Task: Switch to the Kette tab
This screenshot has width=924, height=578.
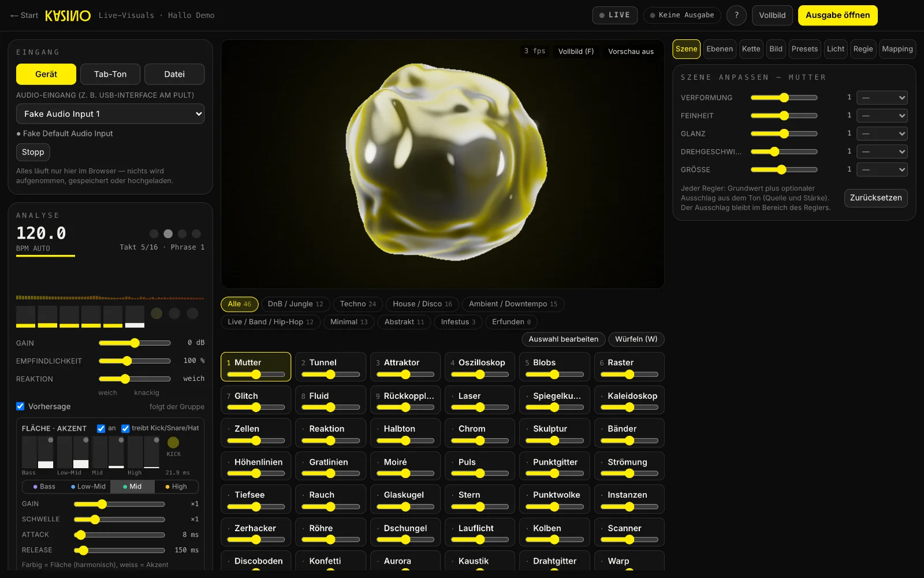Action: (751, 49)
